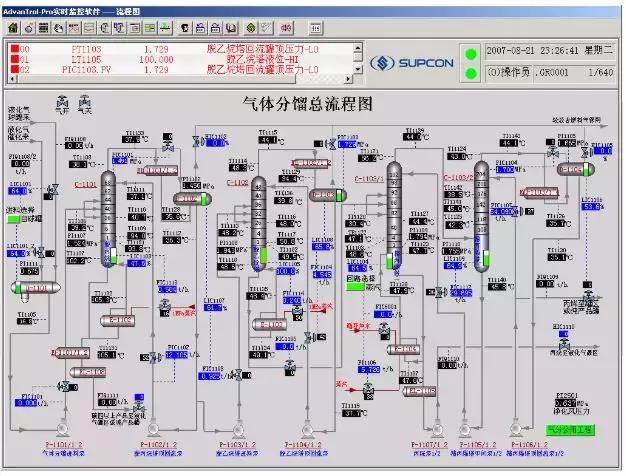Click the PI2501 instrument air pressure value

point(565,403)
